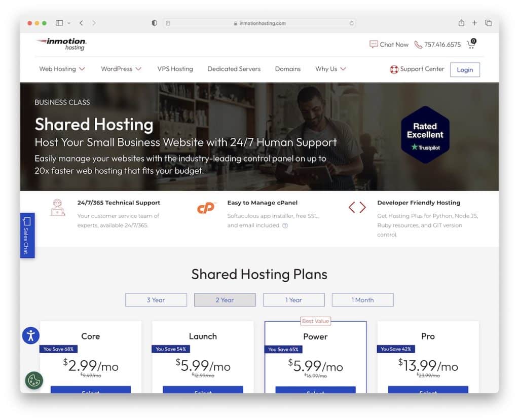Select the 1 Year billing term
This screenshot has width=519, height=420.
(x=293, y=300)
